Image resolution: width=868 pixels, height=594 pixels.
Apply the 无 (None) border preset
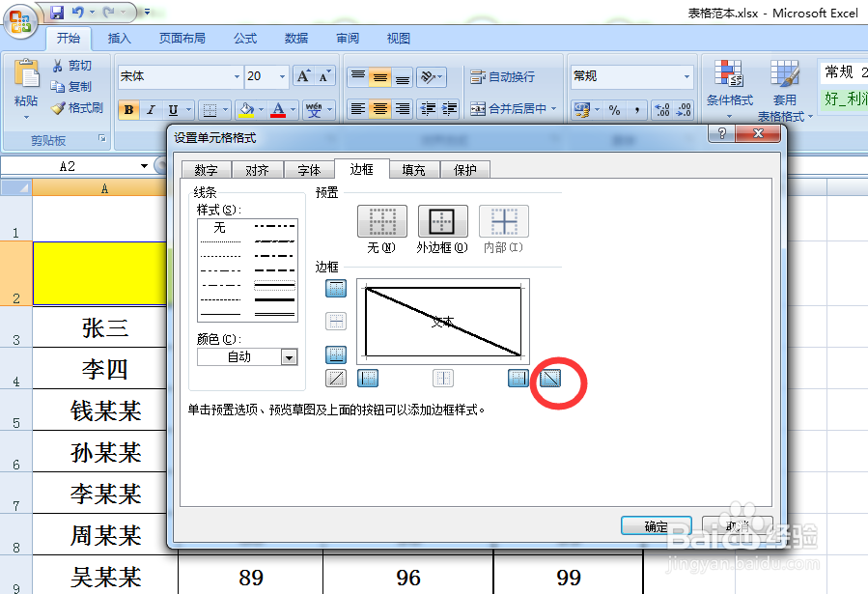(x=381, y=220)
